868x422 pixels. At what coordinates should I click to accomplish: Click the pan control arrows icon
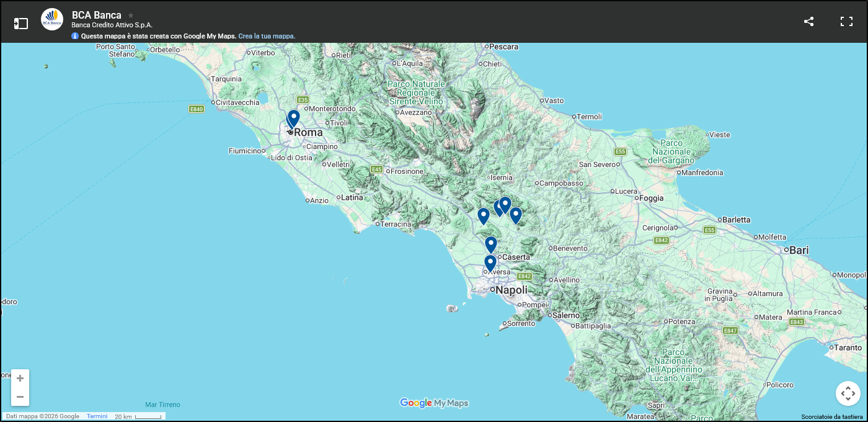[848, 393]
